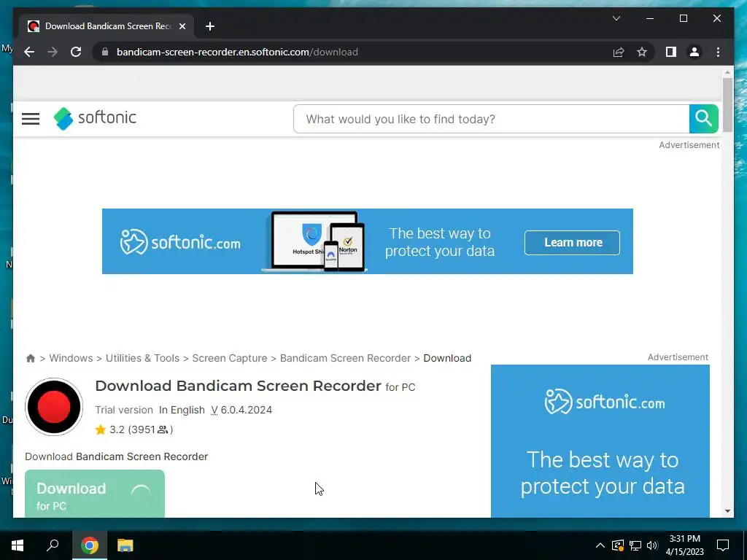Click Chrome icon in taskbar
The height and width of the screenshot is (560, 747).
pyautogui.click(x=90, y=545)
